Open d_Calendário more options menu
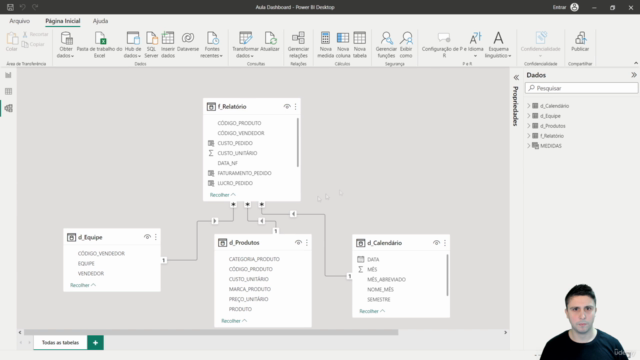 click(445, 243)
